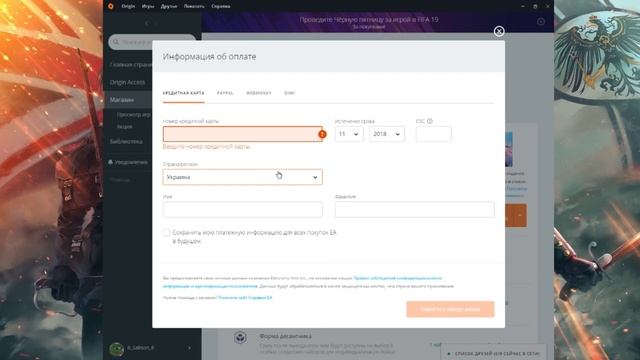Open Библиотека in the sidebar
The image size is (640, 360).
pos(126,141)
